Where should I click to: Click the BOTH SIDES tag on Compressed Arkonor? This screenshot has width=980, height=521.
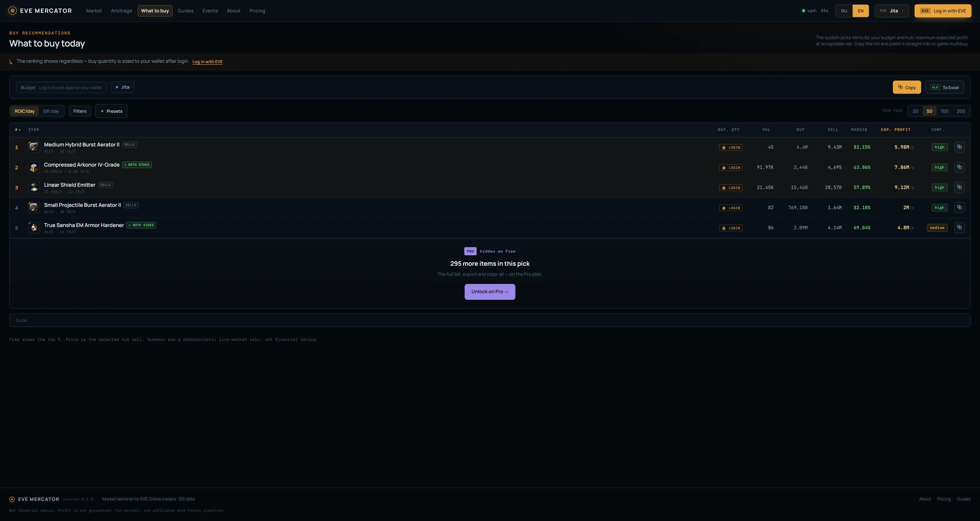(x=137, y=165)
